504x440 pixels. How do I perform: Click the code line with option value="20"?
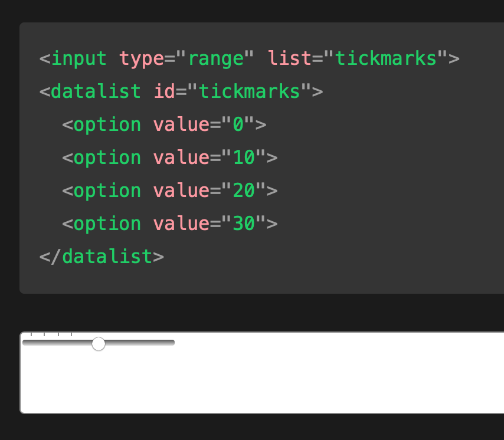tap(170, 191)
